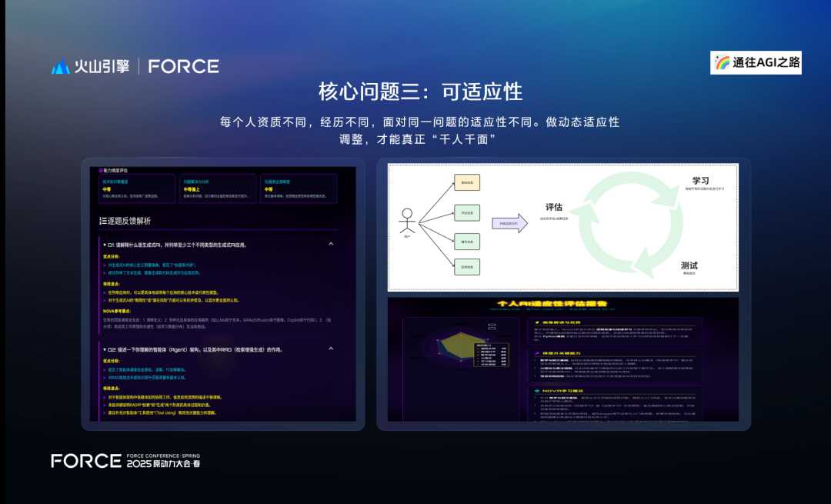This screenshot has width=831, height=504.
Task: Open the 问题解决与分析 card
Action: (x=218, y=189)
